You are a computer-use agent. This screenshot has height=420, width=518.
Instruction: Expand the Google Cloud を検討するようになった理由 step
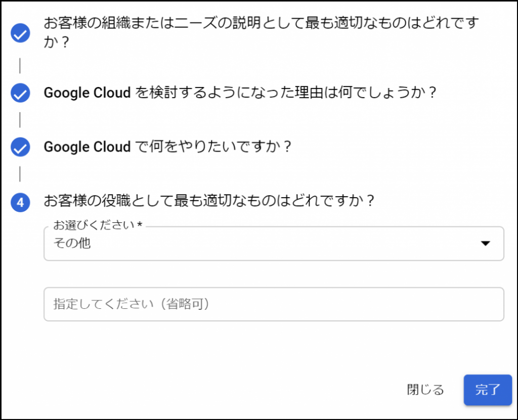click(x=240, y=92)
